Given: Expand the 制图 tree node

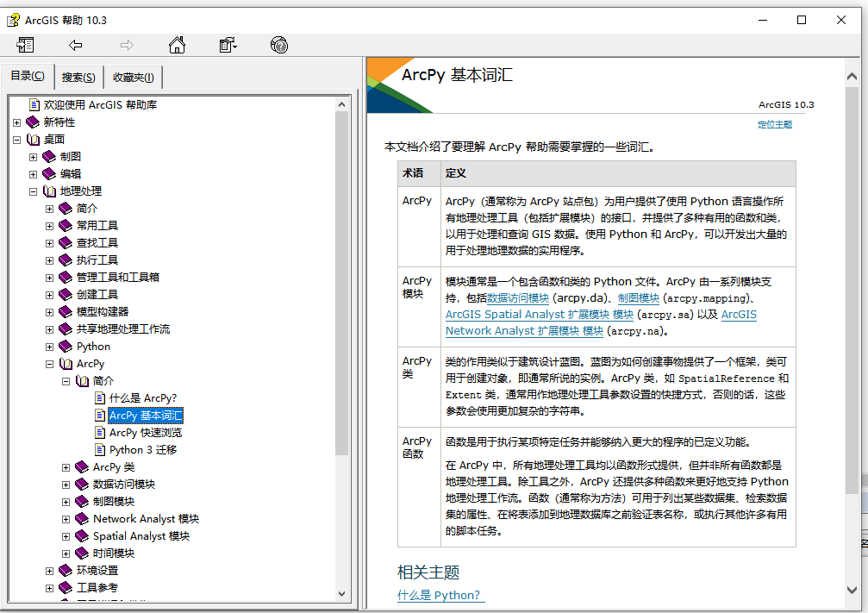Looking at the screenshot, I should pos(34,157).
